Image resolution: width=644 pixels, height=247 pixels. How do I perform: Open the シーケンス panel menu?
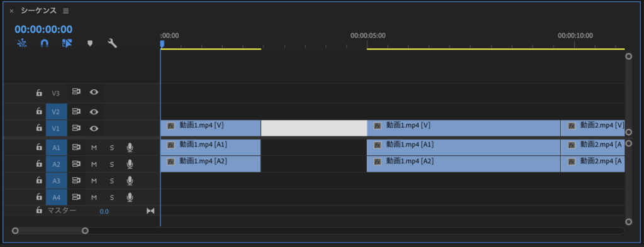tap(65, 11)
